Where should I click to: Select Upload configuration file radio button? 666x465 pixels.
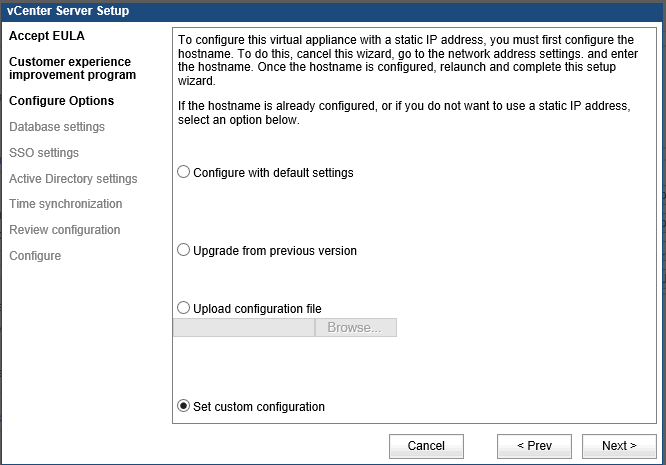point(183,307)
